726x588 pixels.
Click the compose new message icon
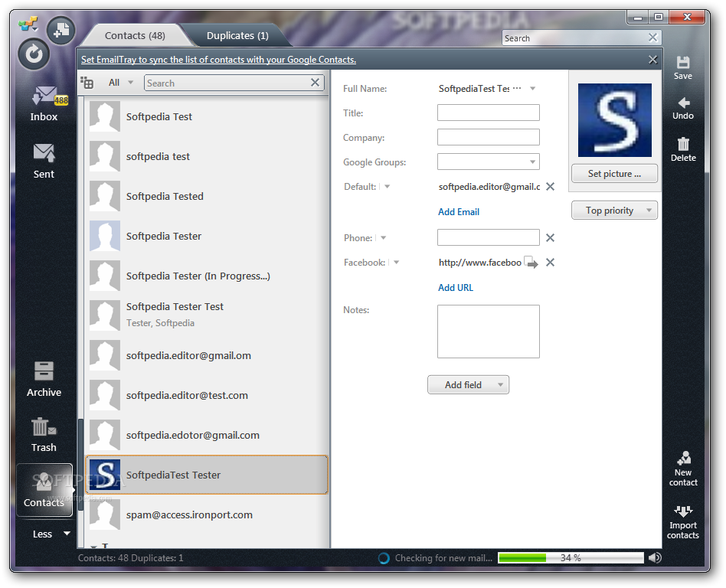pos(60,31)
